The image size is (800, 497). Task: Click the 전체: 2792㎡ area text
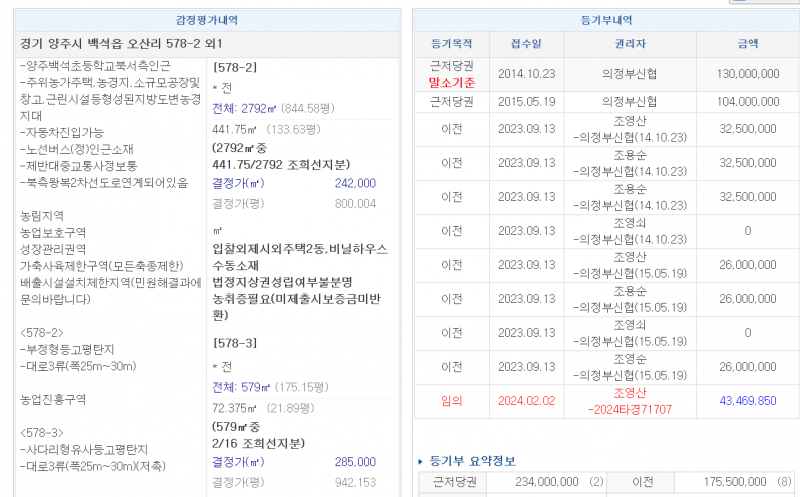click(x=250, y=109)
